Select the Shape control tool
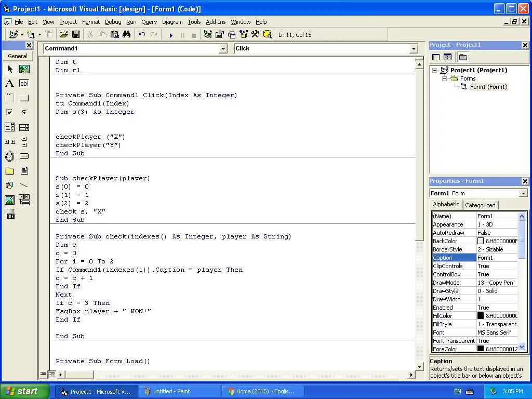The image size is (532, 399). [x=10, y=185]
